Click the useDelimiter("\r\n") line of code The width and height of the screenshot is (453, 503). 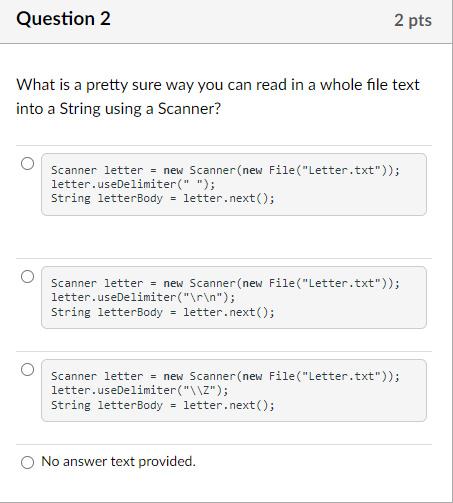tap(143, 297)
